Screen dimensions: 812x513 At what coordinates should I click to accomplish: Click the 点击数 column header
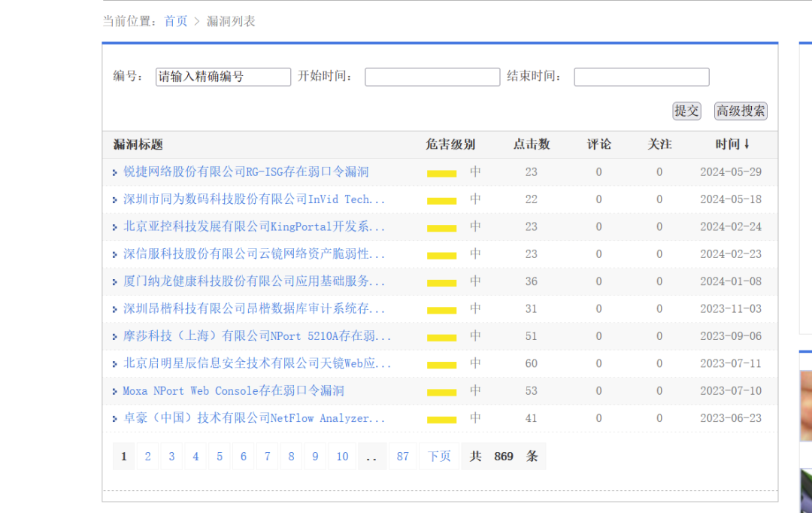(x=532, y=144)
